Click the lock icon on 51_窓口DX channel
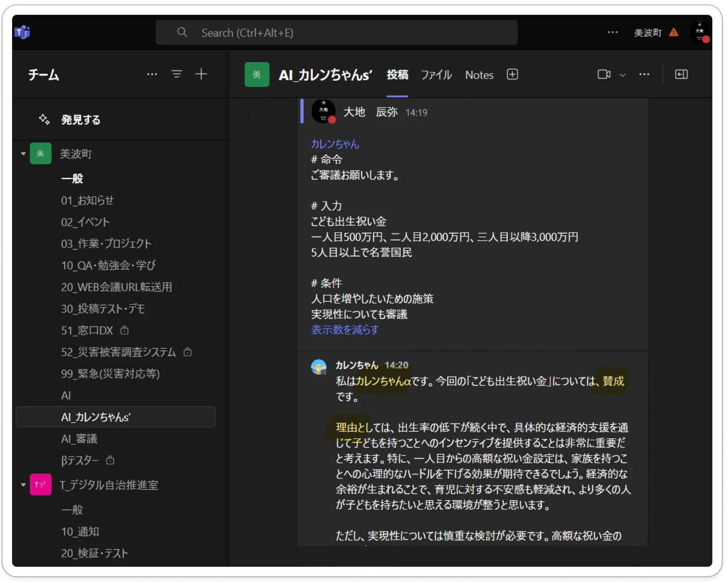 pyautogui.click(x=124, y=330)
